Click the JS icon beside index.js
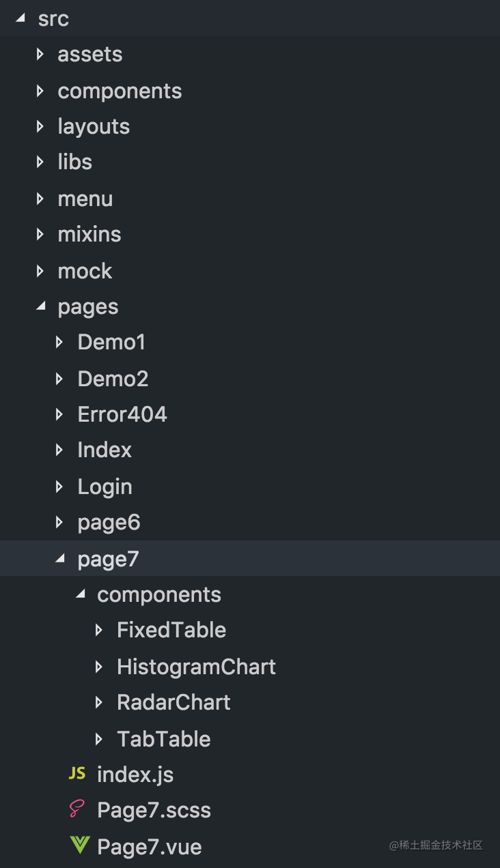This screenshot has width=500, height=868. [x=77, y=773]
